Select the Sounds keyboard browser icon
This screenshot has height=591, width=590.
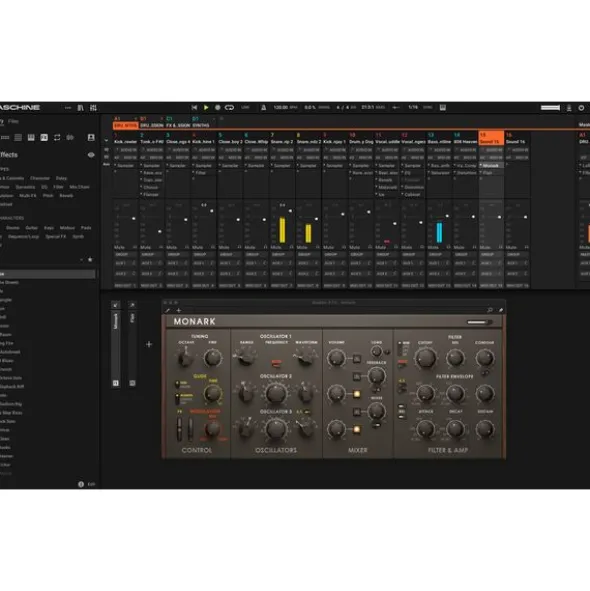coord(31,138)
